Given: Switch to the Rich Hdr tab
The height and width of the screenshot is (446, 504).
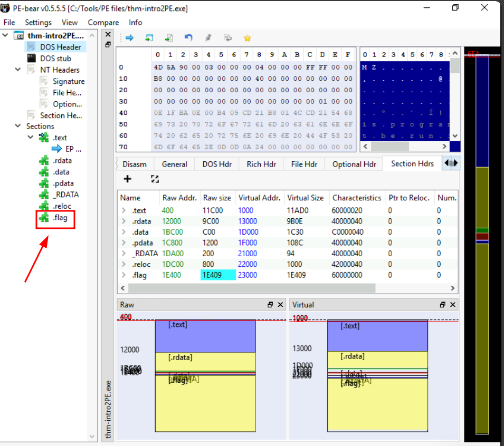Looking at the screenshot, I should point(261,164).
